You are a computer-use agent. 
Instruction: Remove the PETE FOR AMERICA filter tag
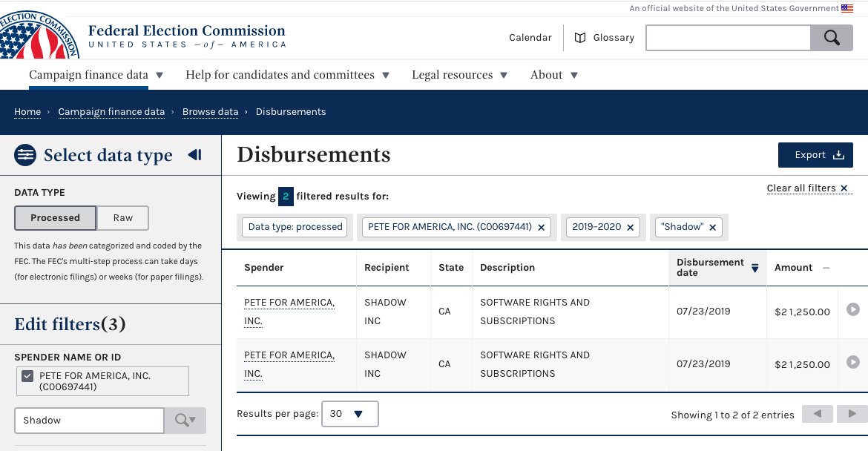[541, 228]
